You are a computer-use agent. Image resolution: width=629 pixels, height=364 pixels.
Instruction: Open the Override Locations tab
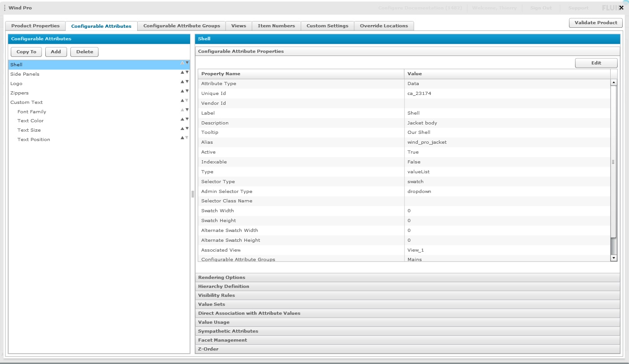pos(384,26)
